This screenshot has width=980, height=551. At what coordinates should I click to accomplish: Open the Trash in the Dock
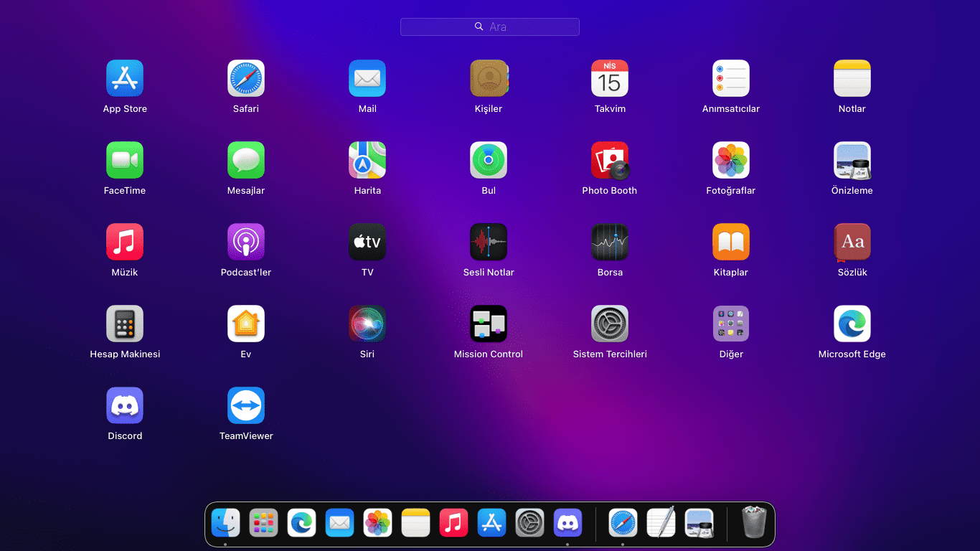[754, 523]
